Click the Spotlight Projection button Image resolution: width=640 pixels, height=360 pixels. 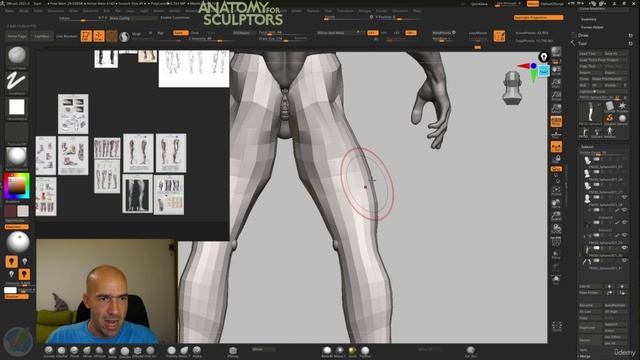point(538,18)
